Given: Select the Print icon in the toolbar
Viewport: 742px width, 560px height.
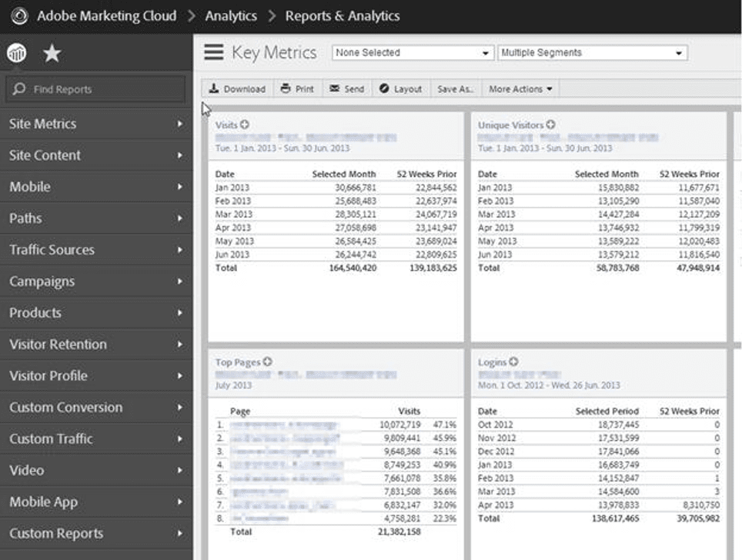Looking at the screenshot, I should click(x=296, y=88).
